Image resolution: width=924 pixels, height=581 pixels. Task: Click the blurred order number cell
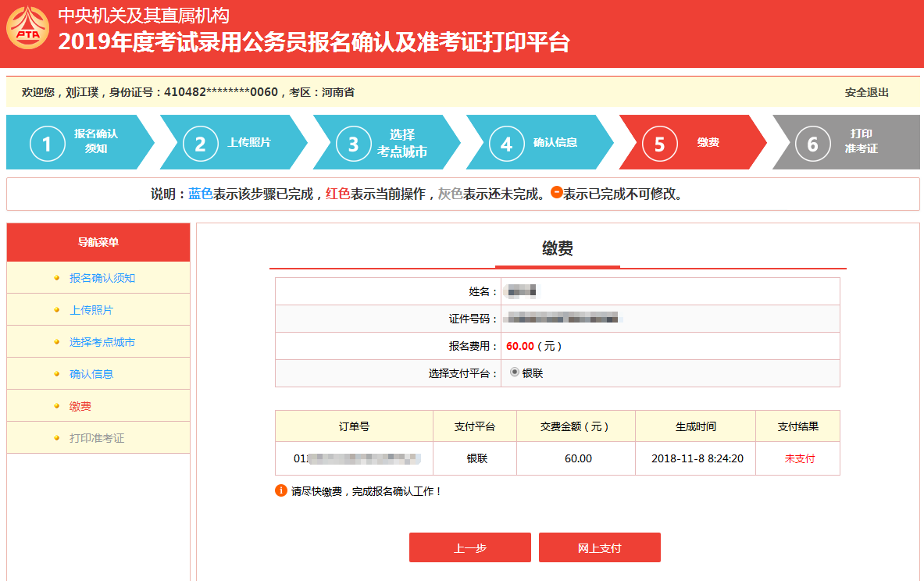coord(354,458)
